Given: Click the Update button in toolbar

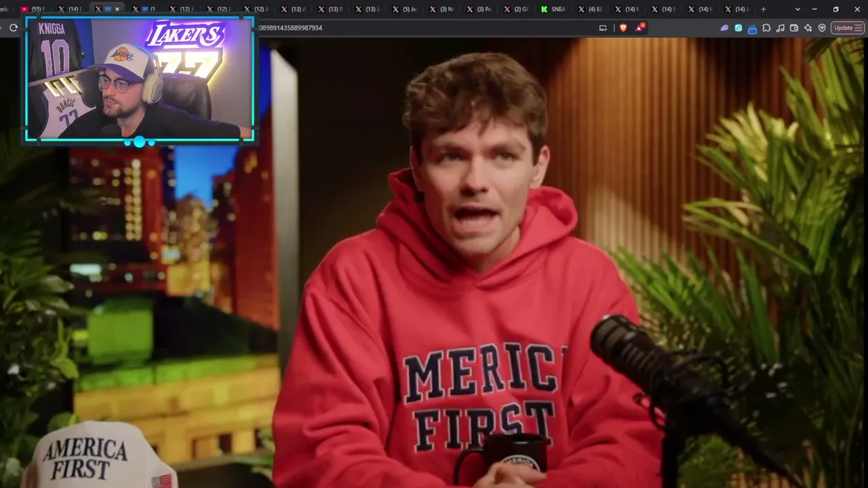Looking at the screenshot, I should point(848,28).
